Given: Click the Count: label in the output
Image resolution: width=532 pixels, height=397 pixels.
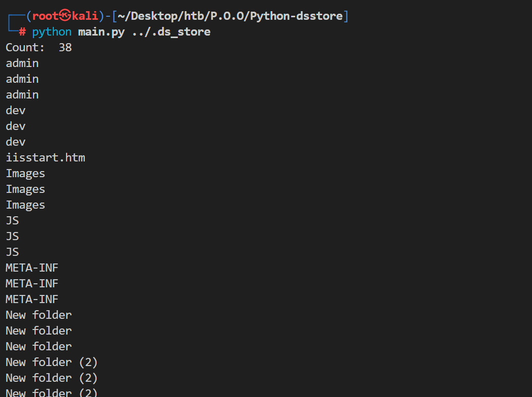Looking at the screenshot, I should point(25,48).
